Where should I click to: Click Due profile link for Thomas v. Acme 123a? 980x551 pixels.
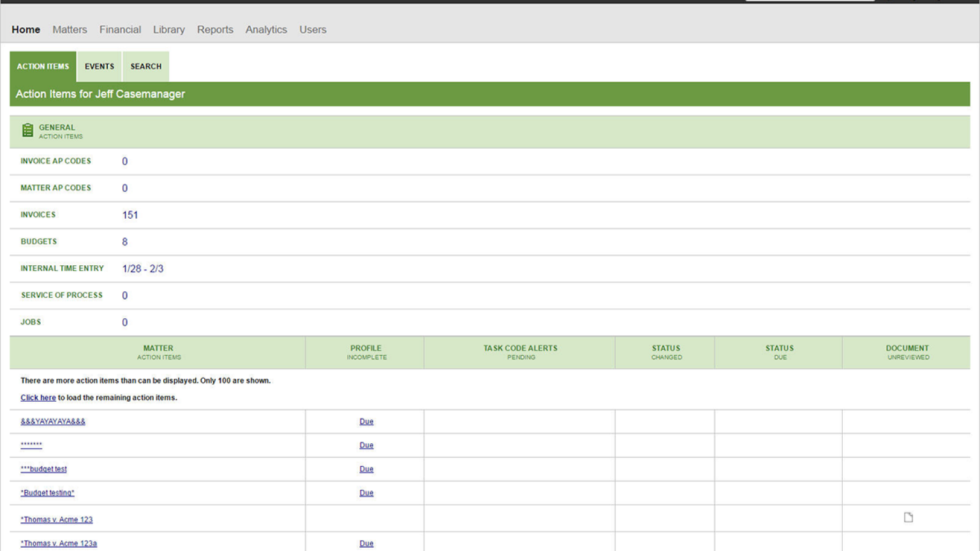(366, 543)
